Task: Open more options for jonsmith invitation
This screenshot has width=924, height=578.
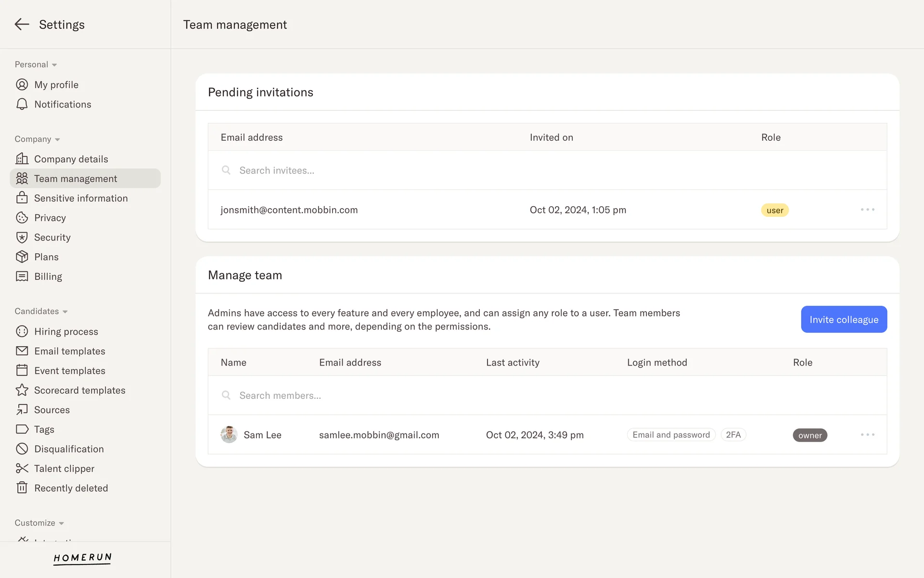Action: click(x=867, y=210)
